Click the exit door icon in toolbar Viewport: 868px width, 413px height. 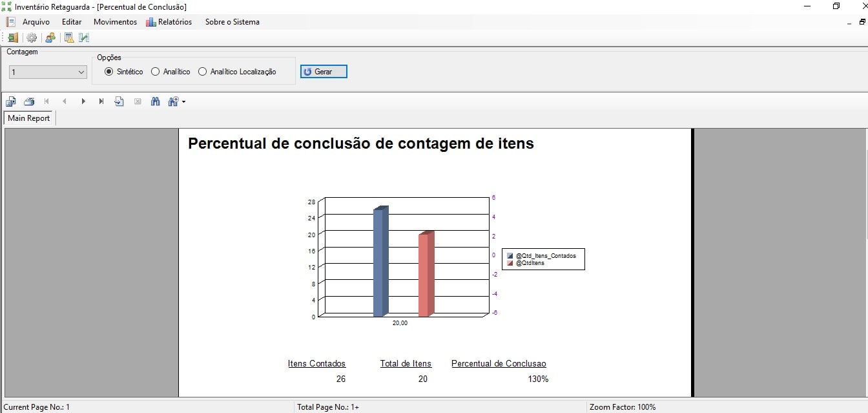pos(13,37)
